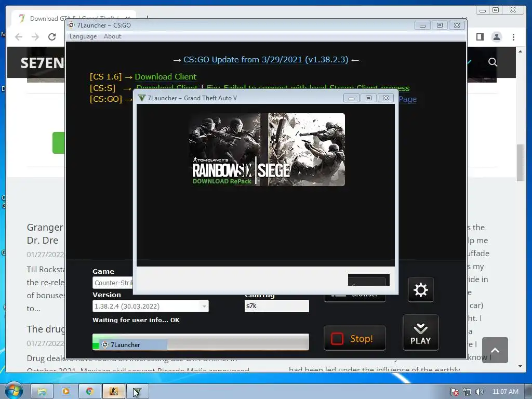The width and height of the screenshot is (532, 399).
Task: Click the CS:GO Update v1.38.2.3 link
Action: [265, 60]
